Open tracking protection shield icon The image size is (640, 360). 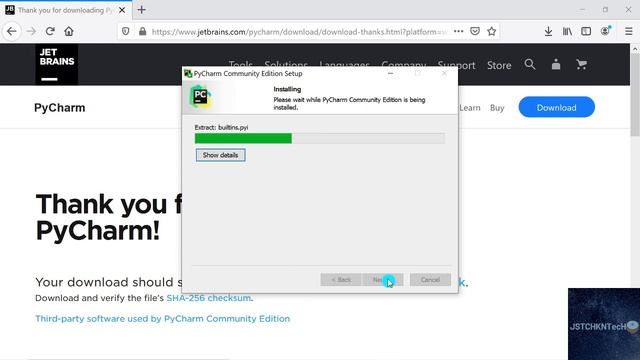click(x=126, y=31)
